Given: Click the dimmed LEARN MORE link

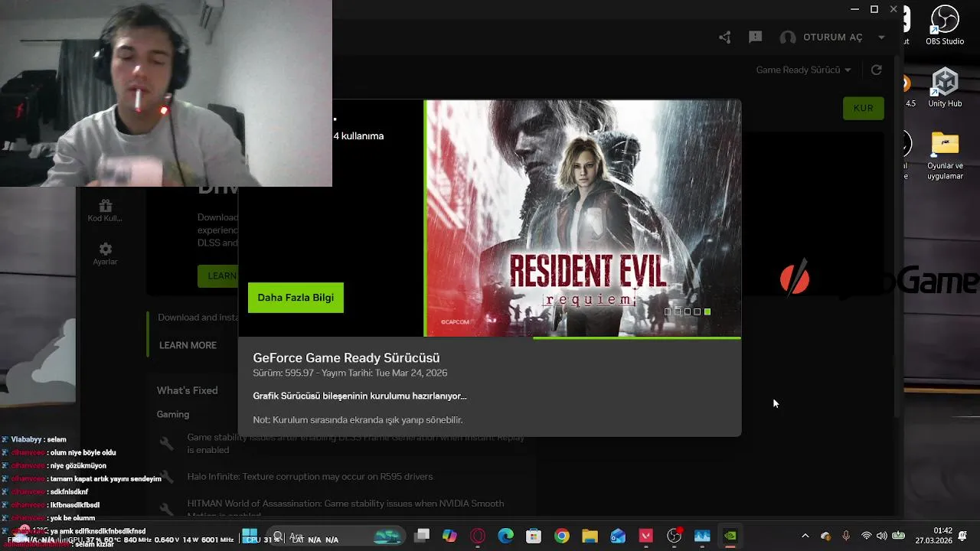Looking at the screenshot, I should 188,345.
